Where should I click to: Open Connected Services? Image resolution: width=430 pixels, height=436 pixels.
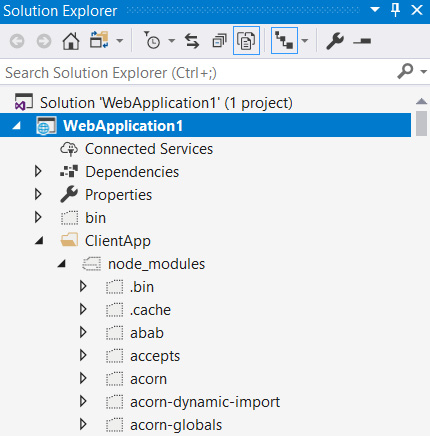pyautogui.click(x=149, y=149)
